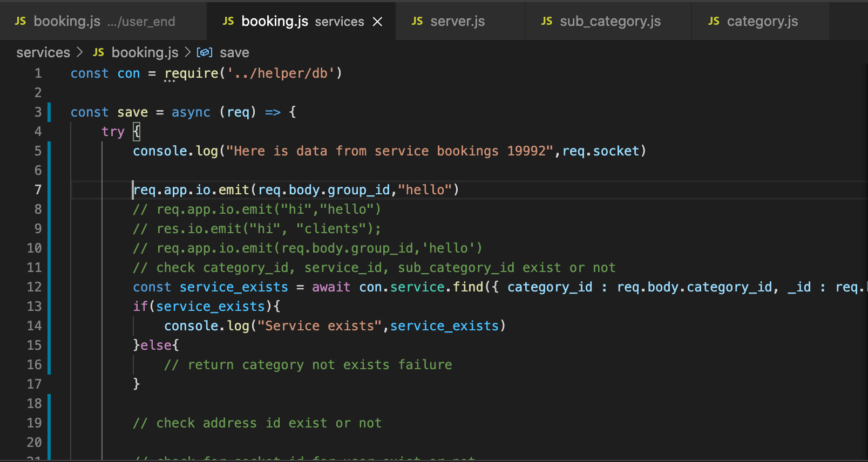Viewport: 868px width, 462px height.
Task: Click line number 3 in gutter
Action: pyautogui.click(x=38, y=112)
